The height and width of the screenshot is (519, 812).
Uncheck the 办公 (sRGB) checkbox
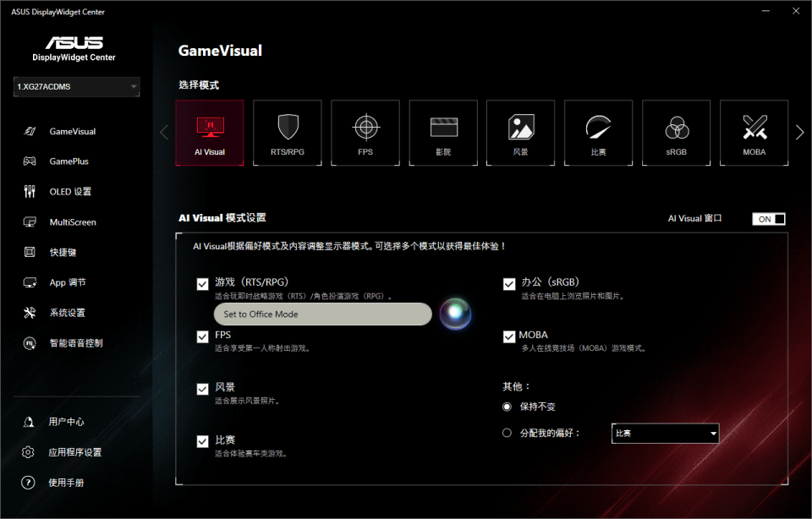pyautogui.click(x=509, y=284)
